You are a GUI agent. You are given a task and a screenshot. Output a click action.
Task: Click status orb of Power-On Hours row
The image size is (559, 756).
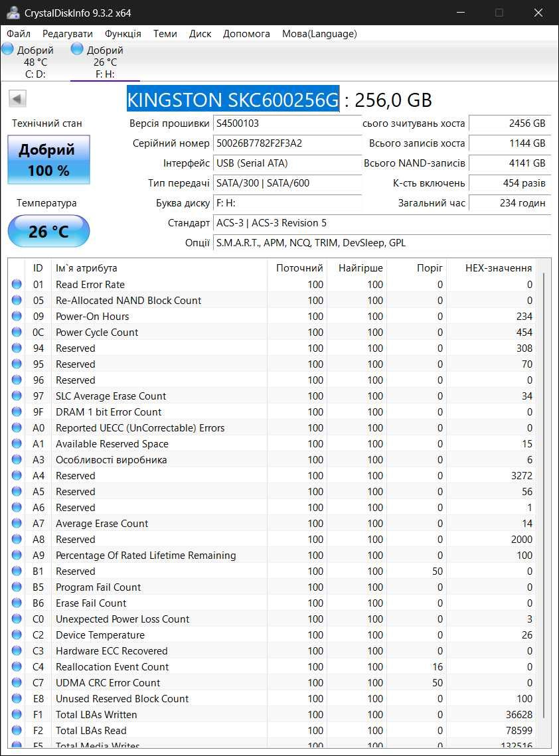pos(17,316)
